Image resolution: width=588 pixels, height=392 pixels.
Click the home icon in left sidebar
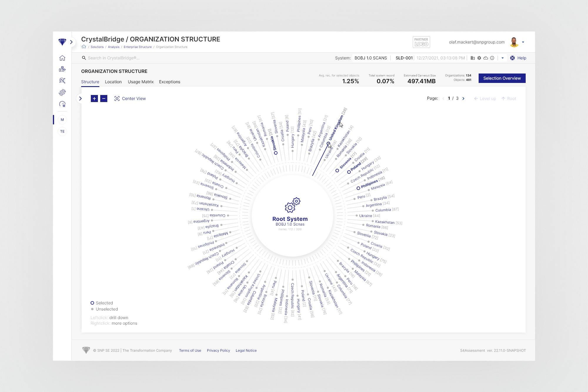tap(62, 58)
